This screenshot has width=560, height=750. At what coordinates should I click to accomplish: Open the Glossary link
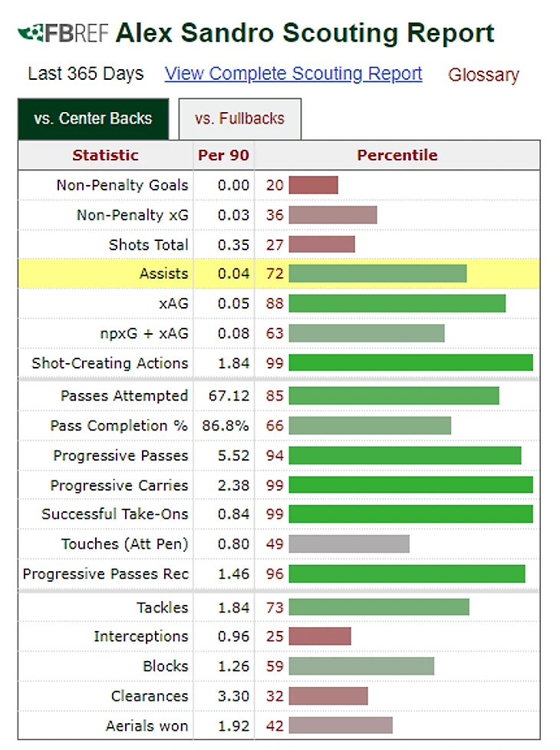483,74
